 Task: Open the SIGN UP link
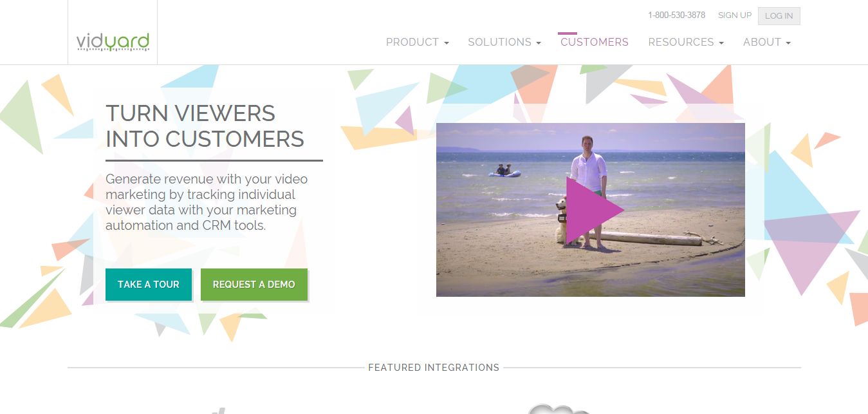coord(735,15)
